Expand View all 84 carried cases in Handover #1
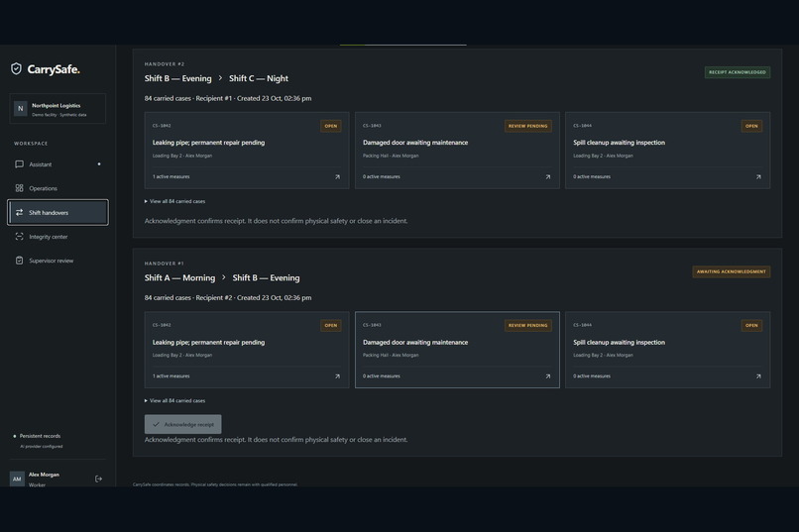799x532 pixels. pyautogui.click(x=174, y=400)
